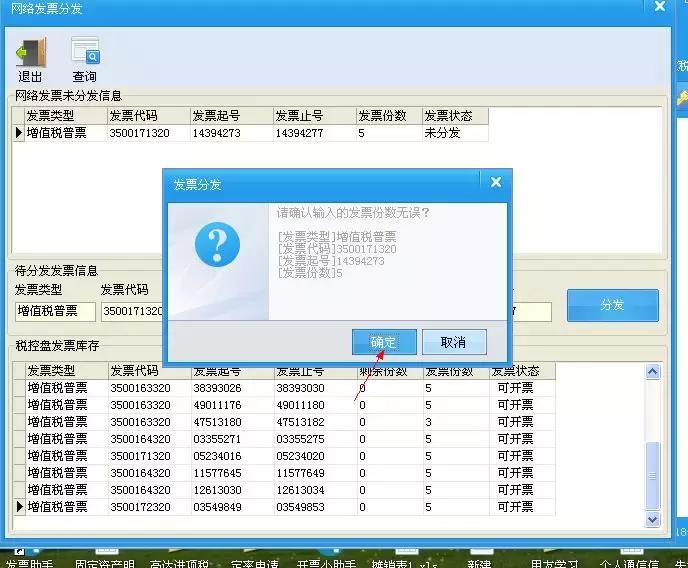This screenshot has height=568, width=688.
Task: Close the 发票分发 dialog with X
Action: click(496, 182)
